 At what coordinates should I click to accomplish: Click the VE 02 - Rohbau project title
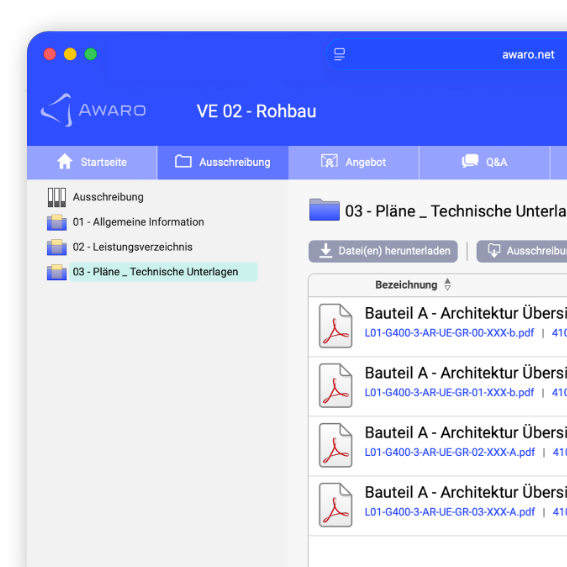click(x=256, y=111)
